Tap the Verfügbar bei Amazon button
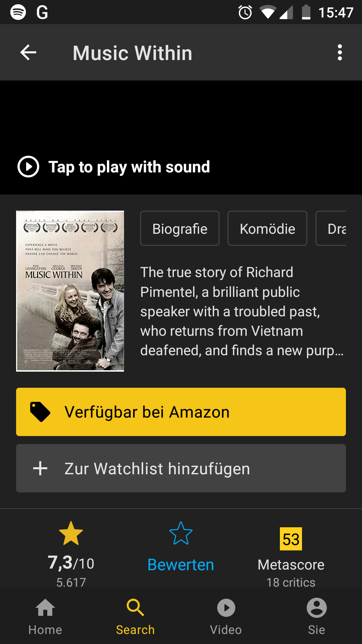 pos(181,412)
